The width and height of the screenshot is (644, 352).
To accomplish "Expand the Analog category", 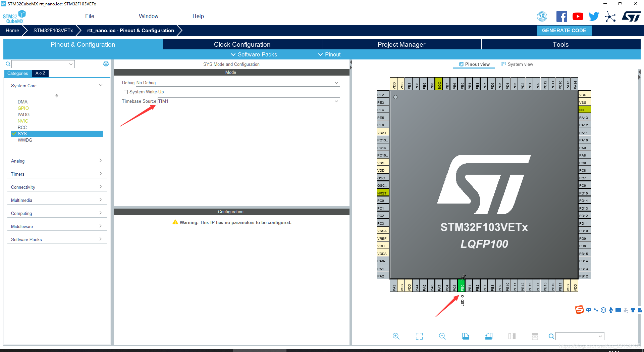I will [x=57, y=161].
